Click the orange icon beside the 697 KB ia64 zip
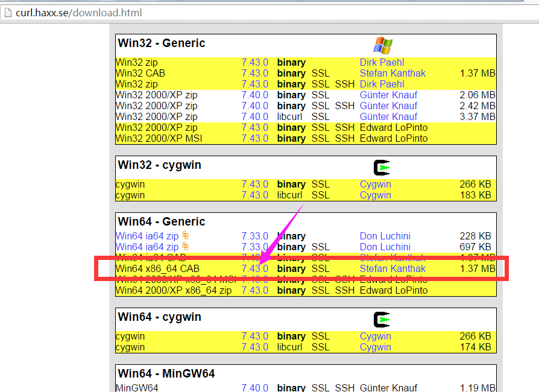This screenshot has height=392, width=539. click(x=185, y=246)
